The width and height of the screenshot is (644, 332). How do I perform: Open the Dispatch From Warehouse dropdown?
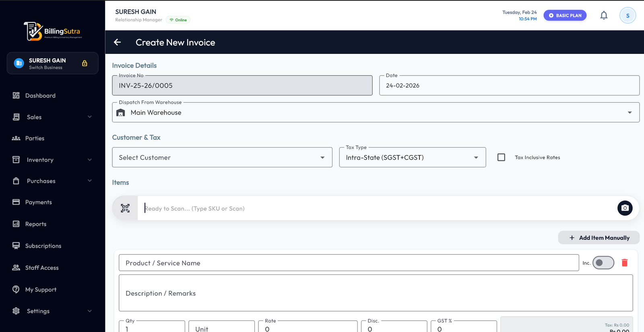[376, 113]
